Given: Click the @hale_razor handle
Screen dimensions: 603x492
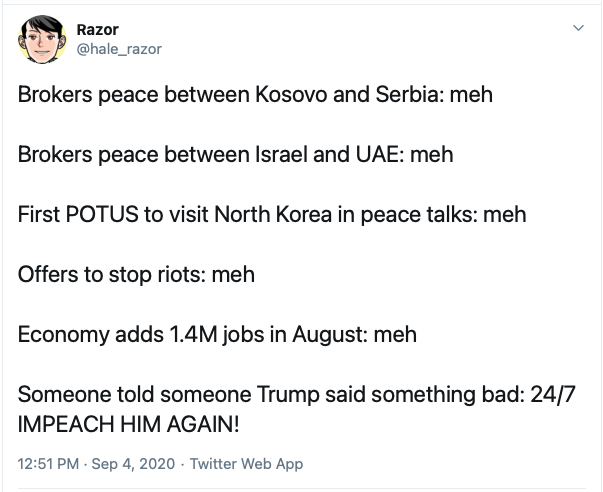Looking at the screenshot, I should point(117,46).
